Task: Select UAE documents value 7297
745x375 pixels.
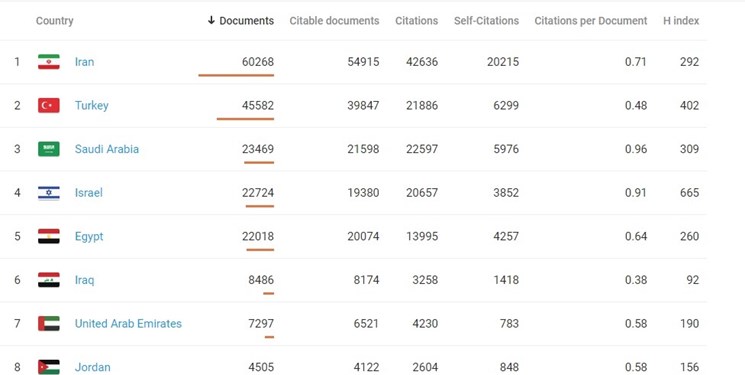Action: (261, 324)
